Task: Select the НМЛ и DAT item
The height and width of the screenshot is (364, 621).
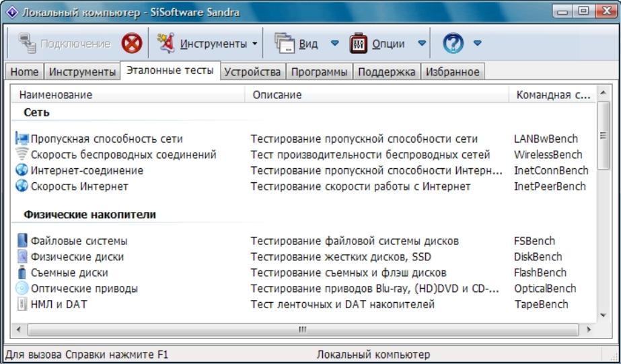Action: pos(59,304)
